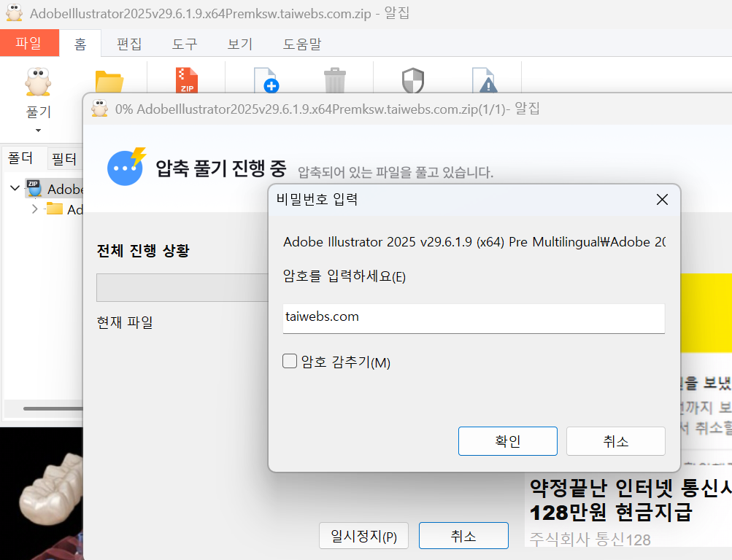Click the dental crown ad image
Viewport: 732px width, 560px height.
point(41,494)
